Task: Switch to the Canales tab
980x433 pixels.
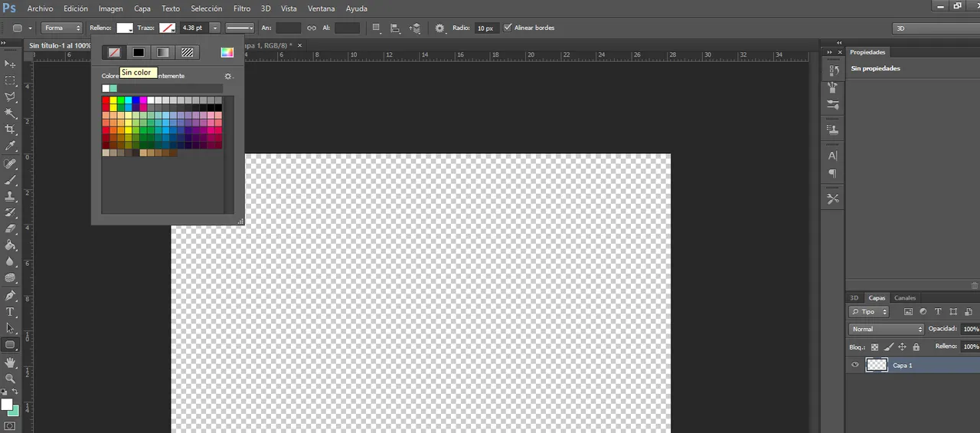Action: (905, 297)
